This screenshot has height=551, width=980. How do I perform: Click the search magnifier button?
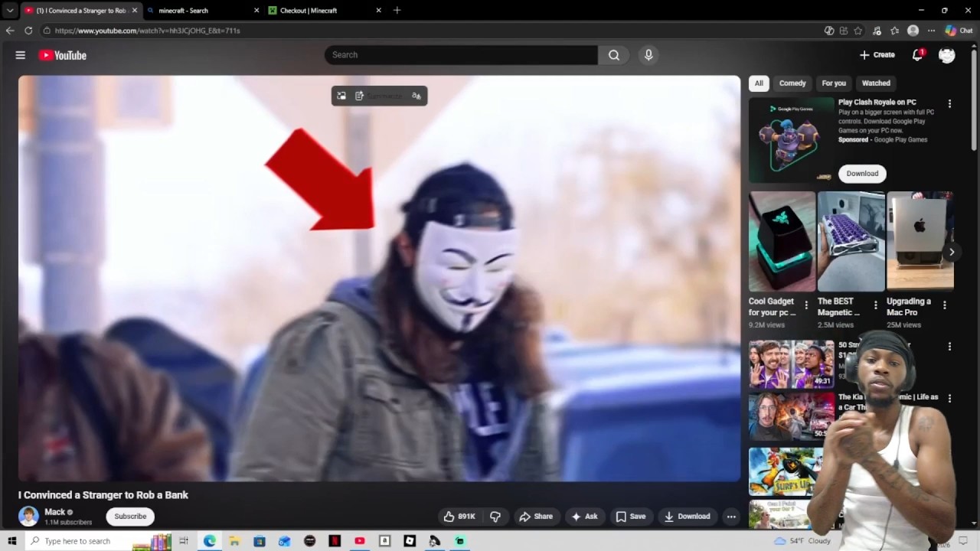coord(614,55)
